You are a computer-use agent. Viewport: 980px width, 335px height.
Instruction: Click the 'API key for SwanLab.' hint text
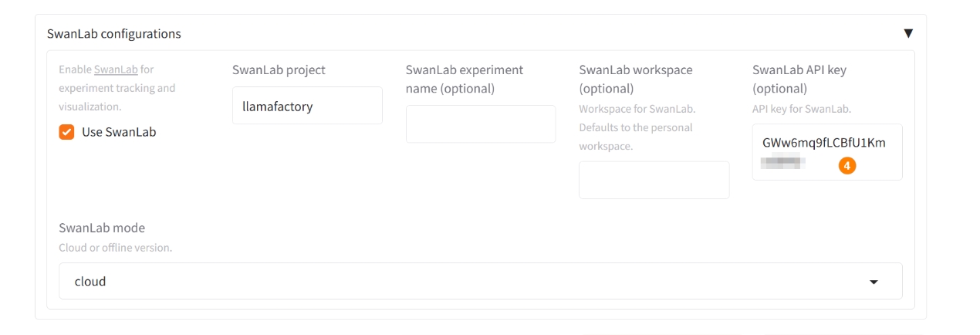(801, 109)
